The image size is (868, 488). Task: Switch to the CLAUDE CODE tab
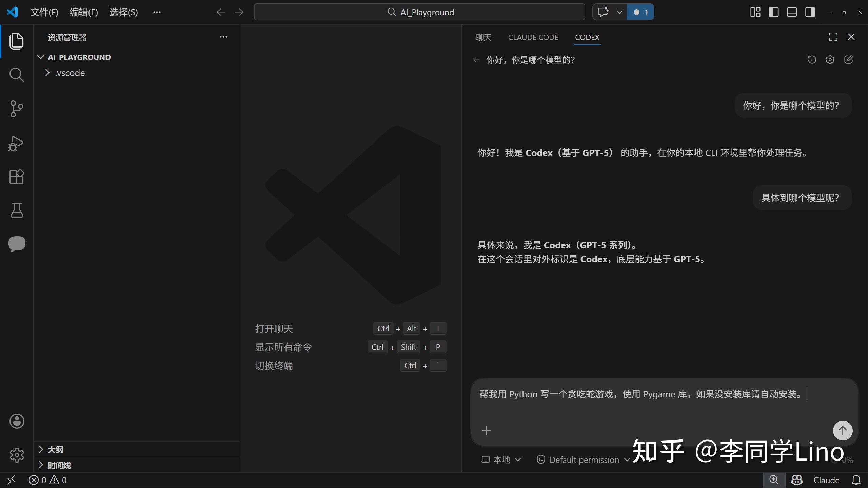[533, 37]
